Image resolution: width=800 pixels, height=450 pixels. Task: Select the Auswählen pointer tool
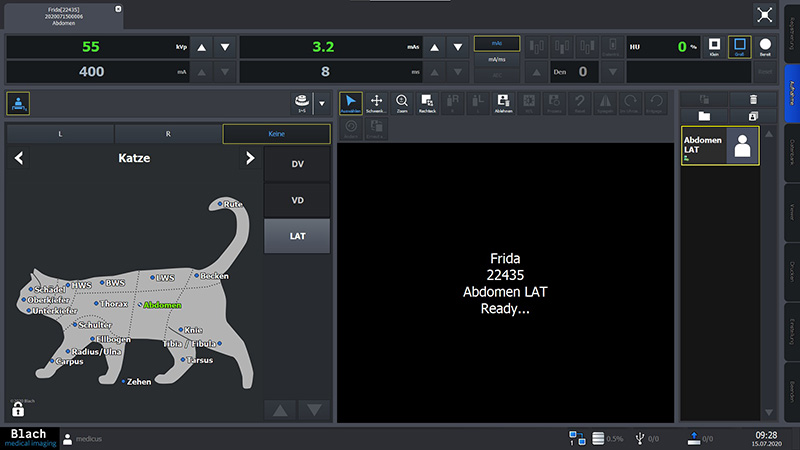coord(351,103)
